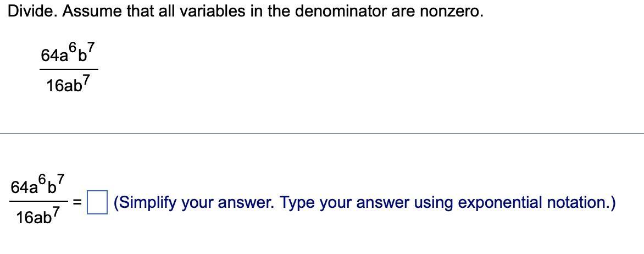The image size is (644, 254).
Task: Click exponent 7 in the top fraction denominator
Action: tap(85, 81)
